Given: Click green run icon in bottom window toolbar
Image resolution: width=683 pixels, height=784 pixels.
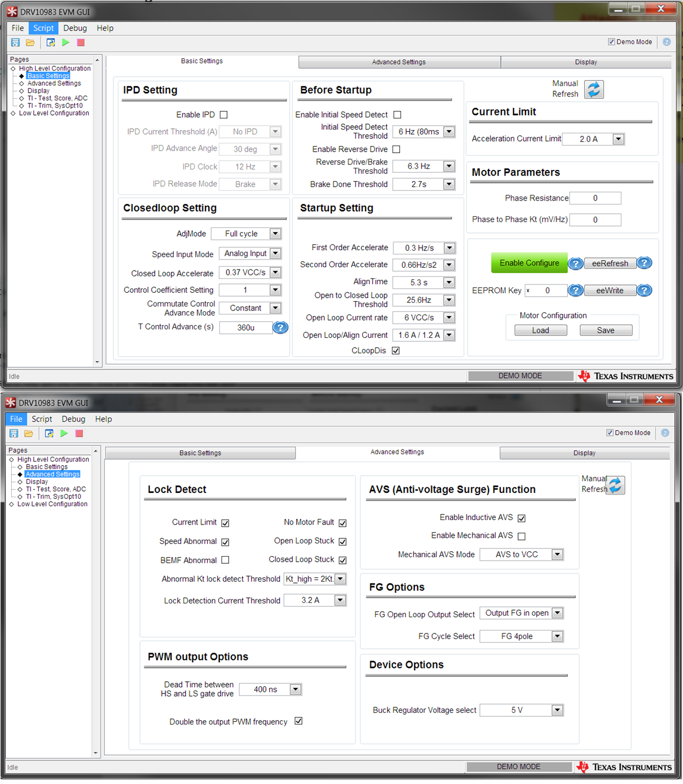Looking at the screenshot, I should point(64,433).
